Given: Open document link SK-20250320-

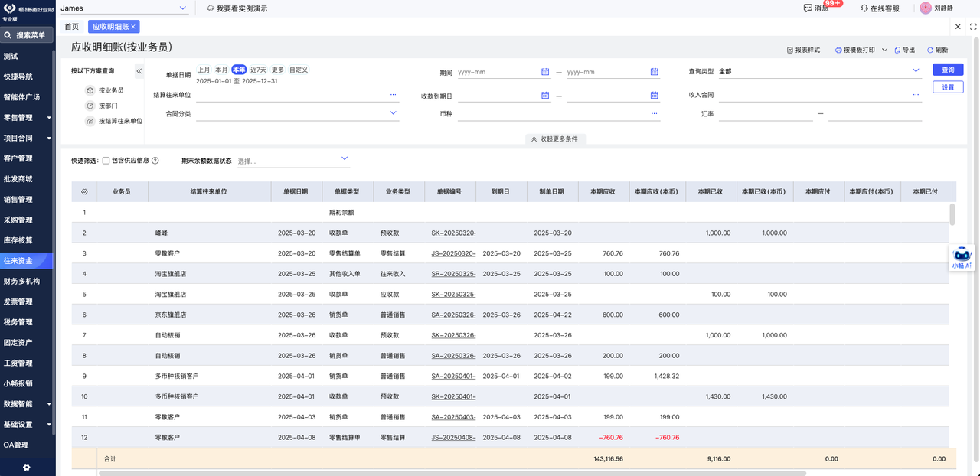Looking at the screenshot, I should pos(453,233).
